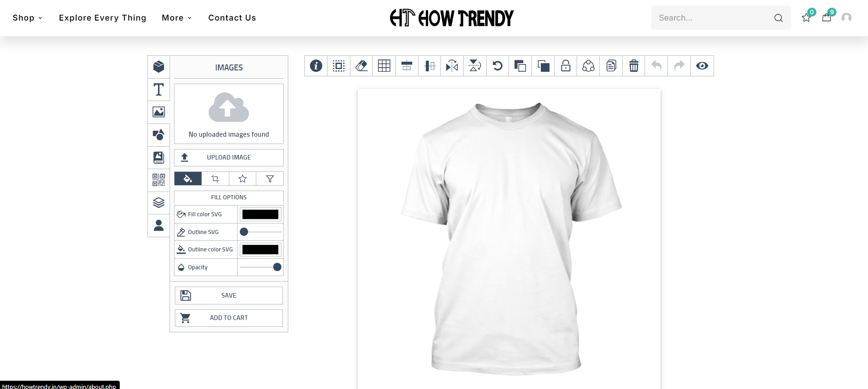This screenshot has width=868, height=389.
Task: Click the center vertically align icon
Action: pyautogui.click(x=429, y=66)
